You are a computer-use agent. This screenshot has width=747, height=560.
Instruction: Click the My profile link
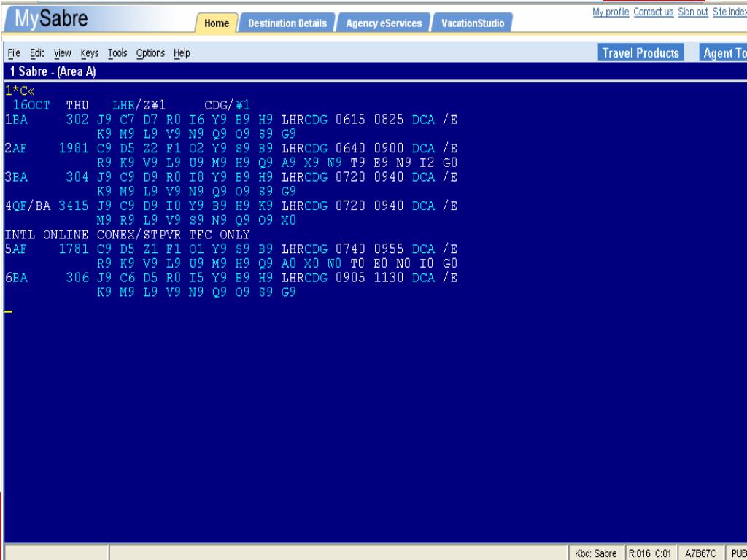click(611, 12)
